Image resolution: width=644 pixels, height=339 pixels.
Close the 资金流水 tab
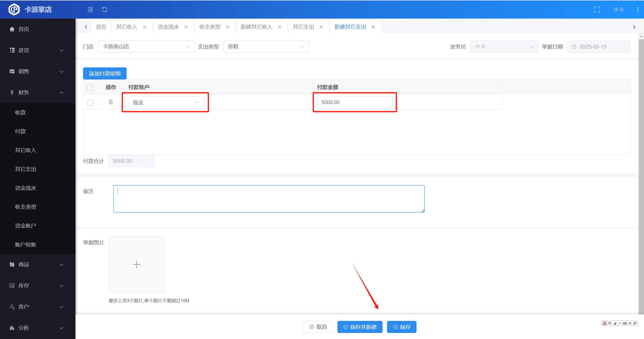coord(186,27)
